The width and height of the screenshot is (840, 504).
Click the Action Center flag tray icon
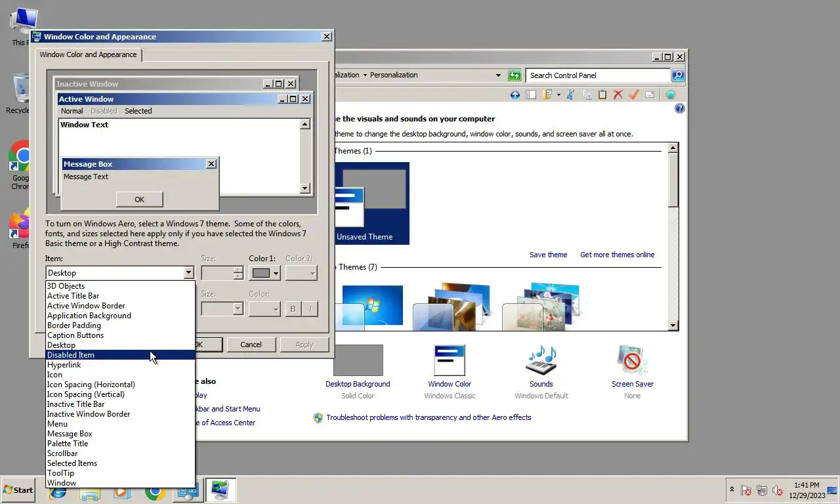pos(746,490)
